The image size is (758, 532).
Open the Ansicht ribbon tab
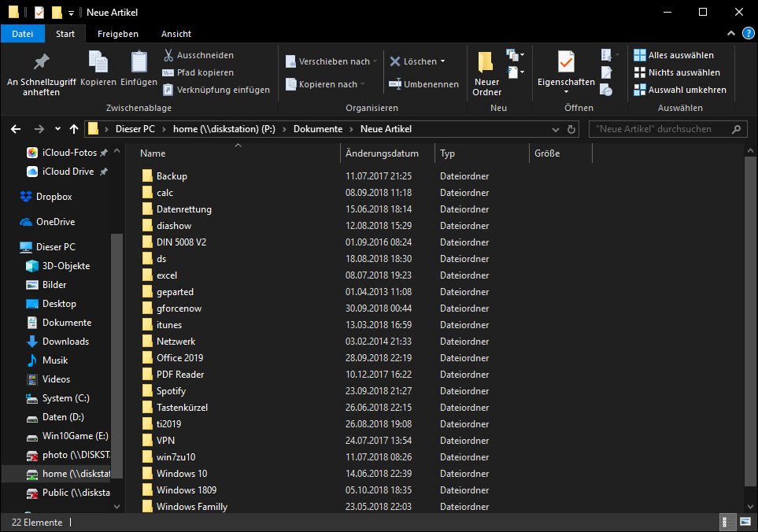coord(176,34)
